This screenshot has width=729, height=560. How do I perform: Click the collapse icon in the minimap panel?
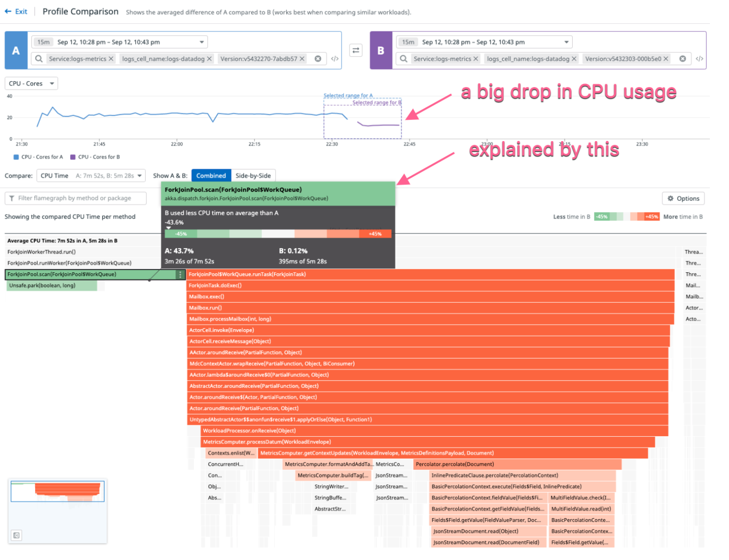[x=16, y=536]
